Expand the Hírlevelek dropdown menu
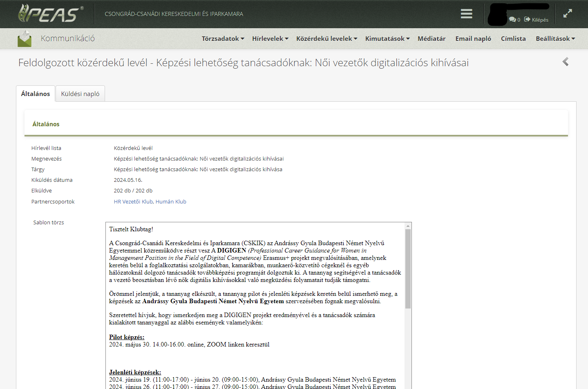588x389 pixels. coord(270,38)
